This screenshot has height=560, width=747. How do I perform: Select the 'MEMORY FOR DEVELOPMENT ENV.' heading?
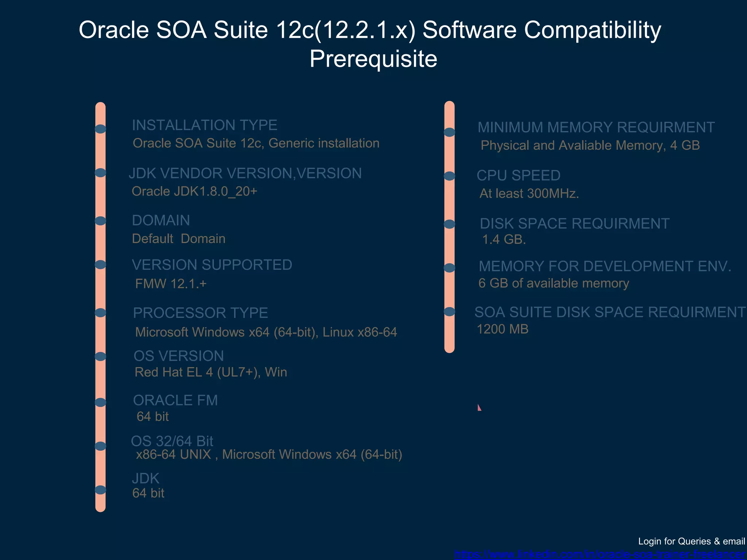coord(605,266)
